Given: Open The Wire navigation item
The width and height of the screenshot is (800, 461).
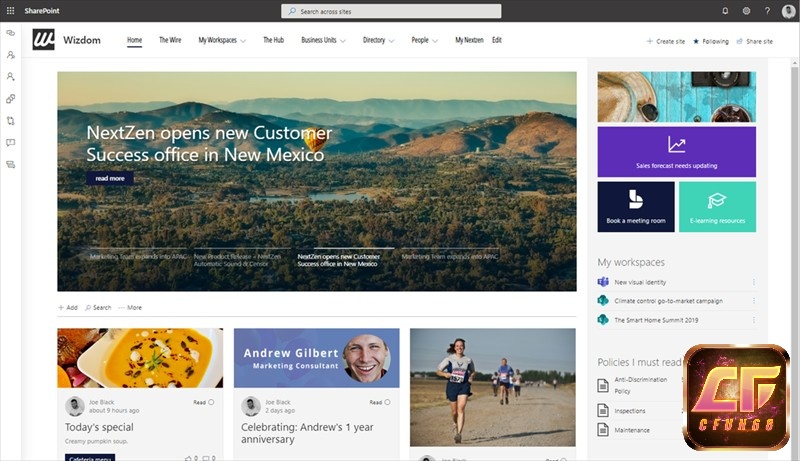Looking at the screenshot, I should tap(170, 40).
